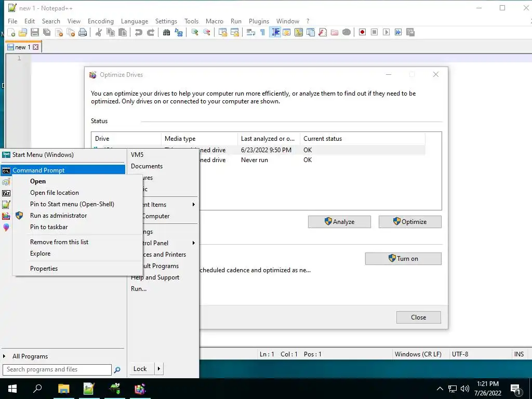Screen dimensions: 532x399
Task: Toggle the Synchronize Vertical Scrolling icon
Action: [222, 32]
